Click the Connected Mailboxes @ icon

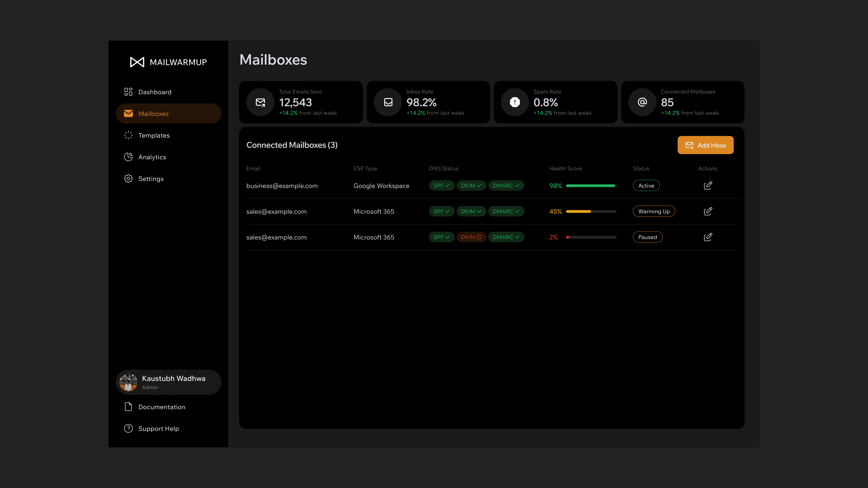642,102
